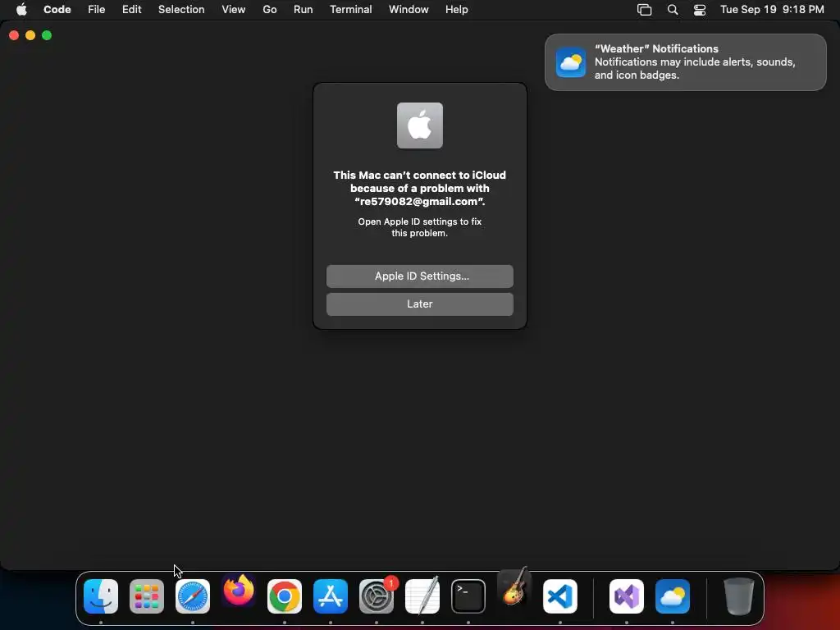
Task: Open the Code application menu
Action: (57, 9)
